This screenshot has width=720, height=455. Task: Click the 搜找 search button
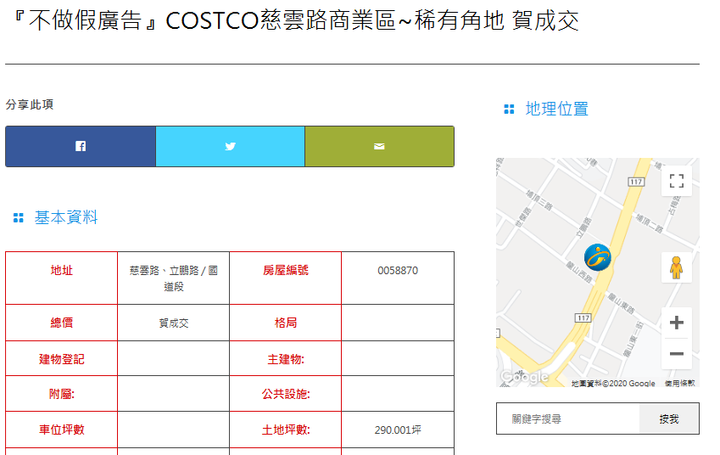[669, 419]
